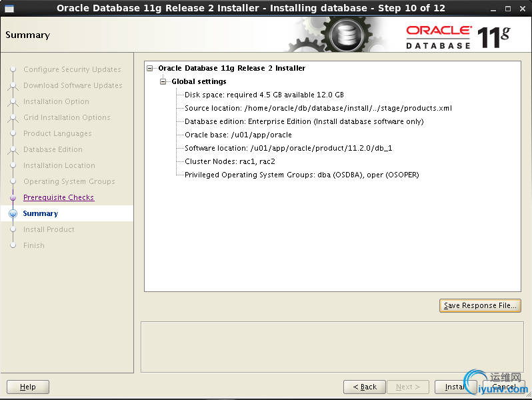Open Help for the installer
This screenshot has width=532, height=400.
pyautogui.click(x=28, y=387)
